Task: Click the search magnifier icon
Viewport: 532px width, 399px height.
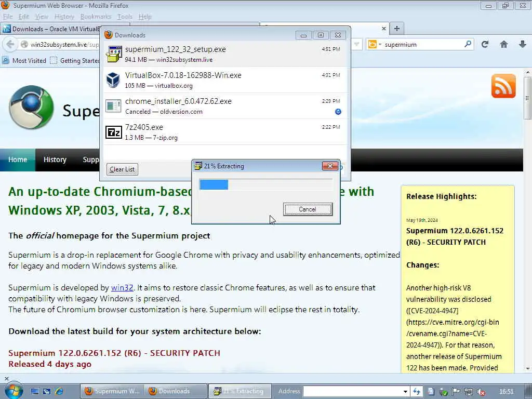Action: pos(468,44)
